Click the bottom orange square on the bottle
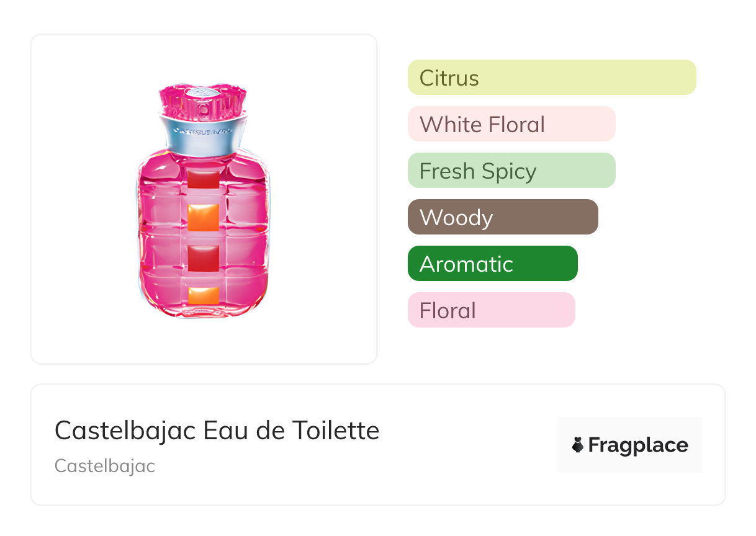 (203, 295)
